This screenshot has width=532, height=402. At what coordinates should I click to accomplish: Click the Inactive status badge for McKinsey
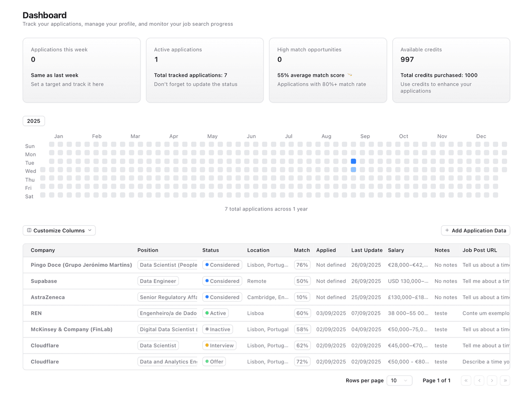(217, 329)
